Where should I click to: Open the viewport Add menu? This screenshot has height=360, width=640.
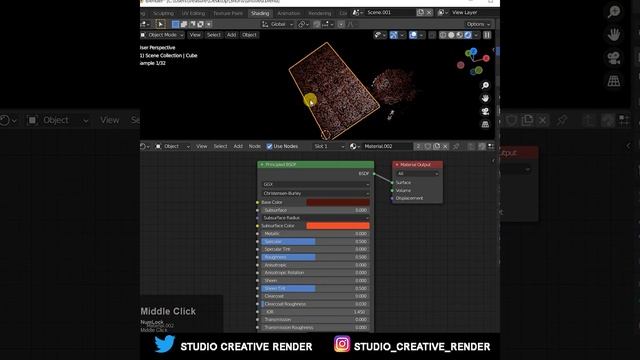click(x=231, y=35)
